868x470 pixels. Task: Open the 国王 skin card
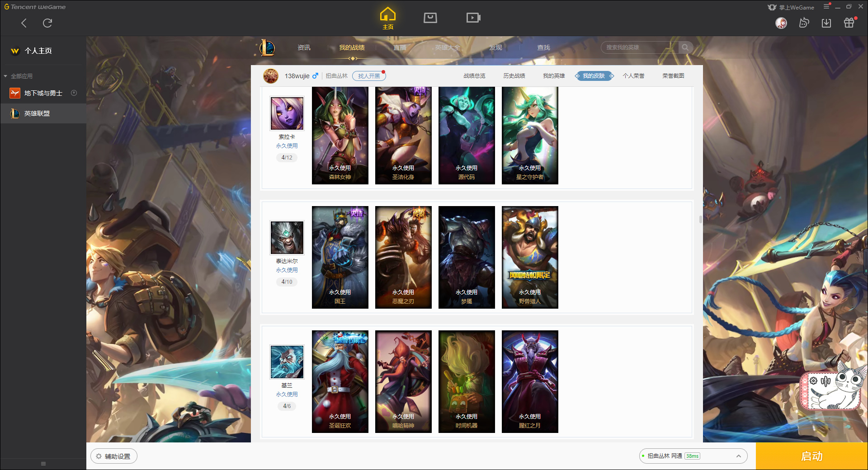click(x=340, y=258)
